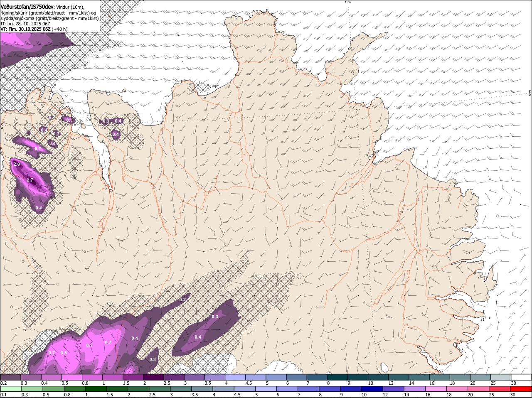Click the 0.2 value label on the map
This screenshot has height=398, width=532.
tap(182, 300)
